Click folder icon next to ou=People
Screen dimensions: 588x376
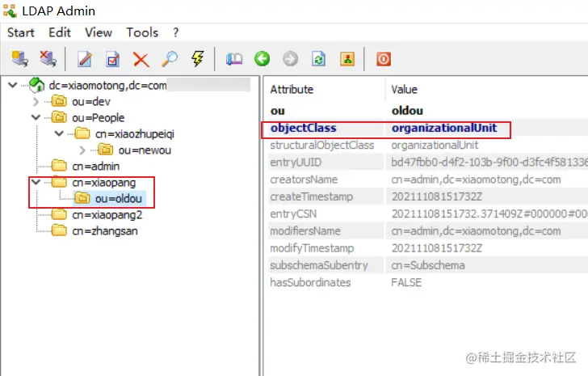click(59, 117)
